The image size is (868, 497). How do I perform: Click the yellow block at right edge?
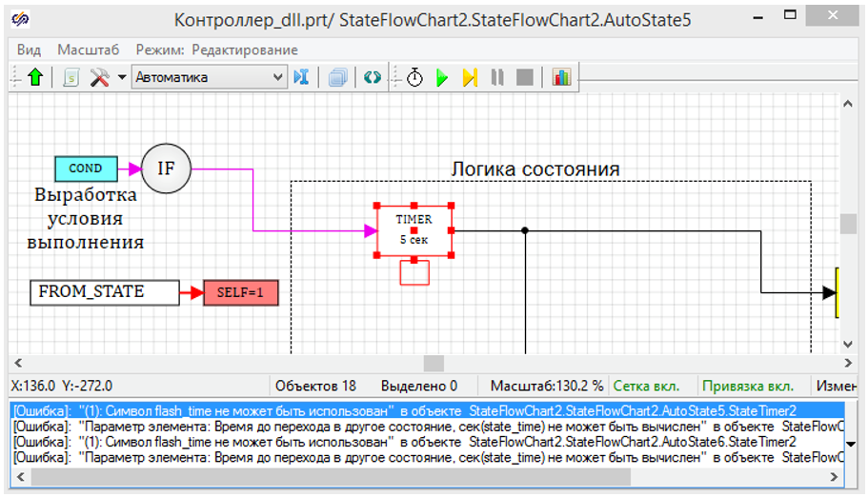pos(838,292)
